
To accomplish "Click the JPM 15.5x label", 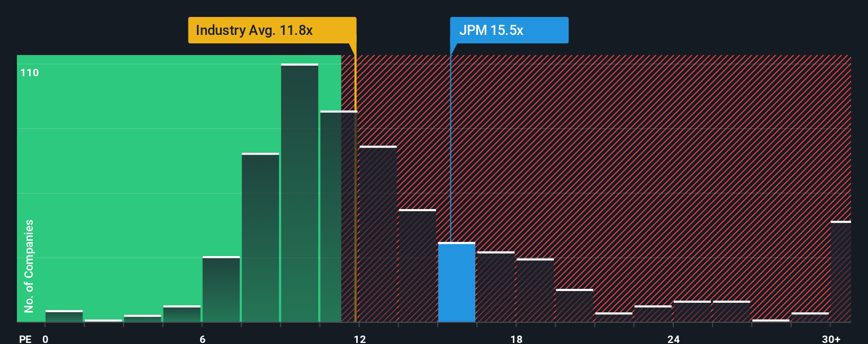I will point(509,30).
